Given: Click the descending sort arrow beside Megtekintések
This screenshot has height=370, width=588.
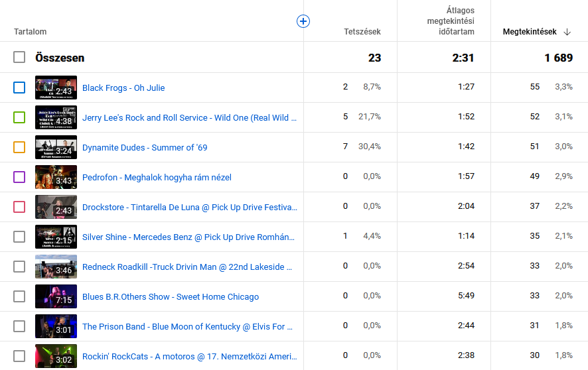Looking at the screenshot, I should (x=567, y=32).
